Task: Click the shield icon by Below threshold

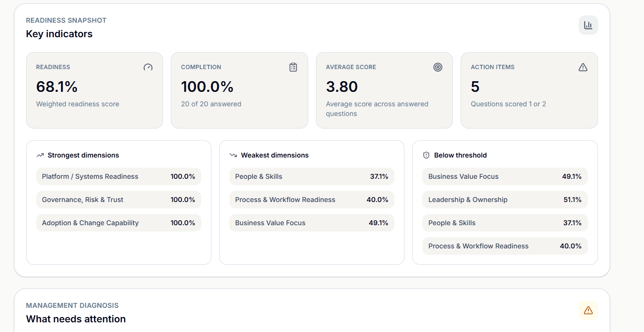Action: tap(426, 155)
